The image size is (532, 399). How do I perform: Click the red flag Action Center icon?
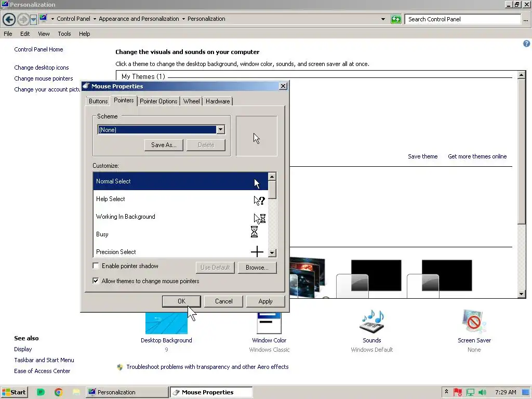tap(458, 392)
